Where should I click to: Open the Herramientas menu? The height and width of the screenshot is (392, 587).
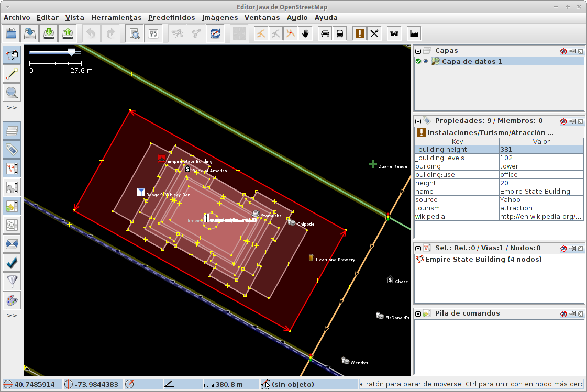click(116, 17)
